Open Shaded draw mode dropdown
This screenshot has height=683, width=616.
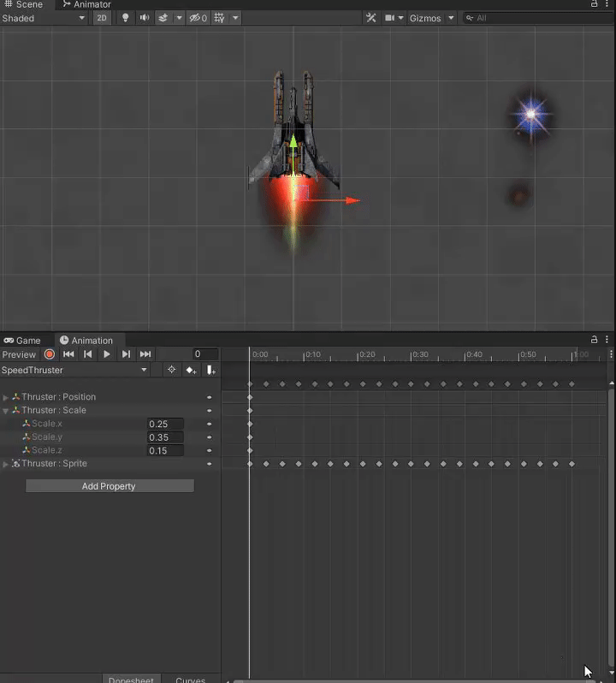tap(43, 18)
